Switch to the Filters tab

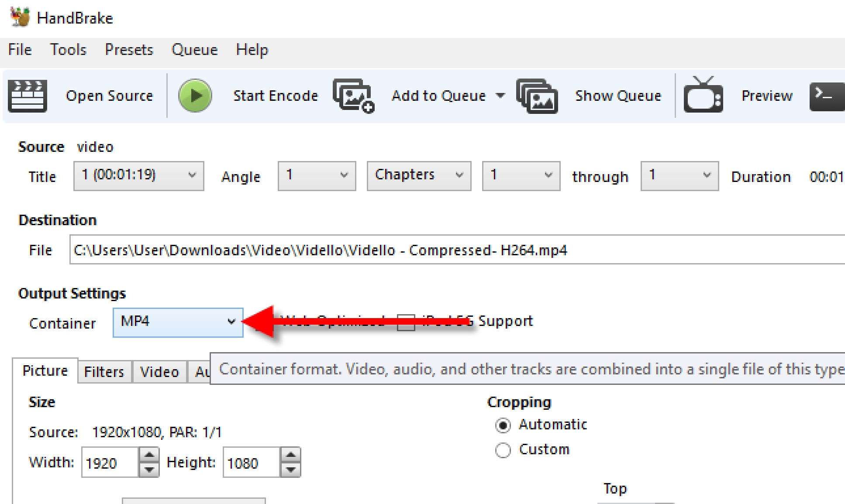coord(104,372)
